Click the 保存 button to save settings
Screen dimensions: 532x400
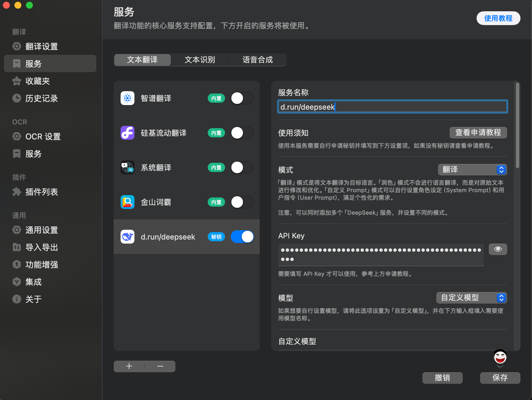500,378
